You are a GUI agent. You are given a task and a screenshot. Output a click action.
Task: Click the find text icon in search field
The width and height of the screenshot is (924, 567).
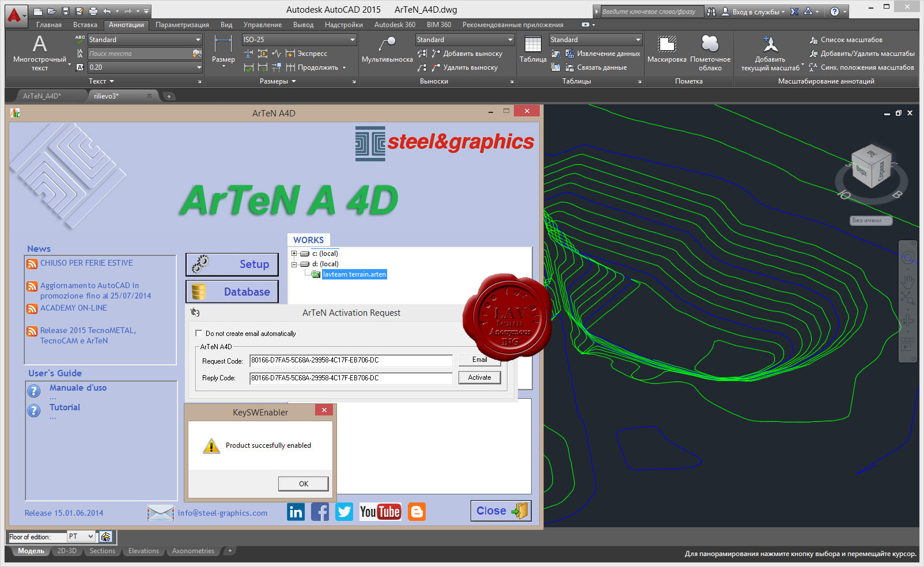pyautogui.click(x=197, y=54)
